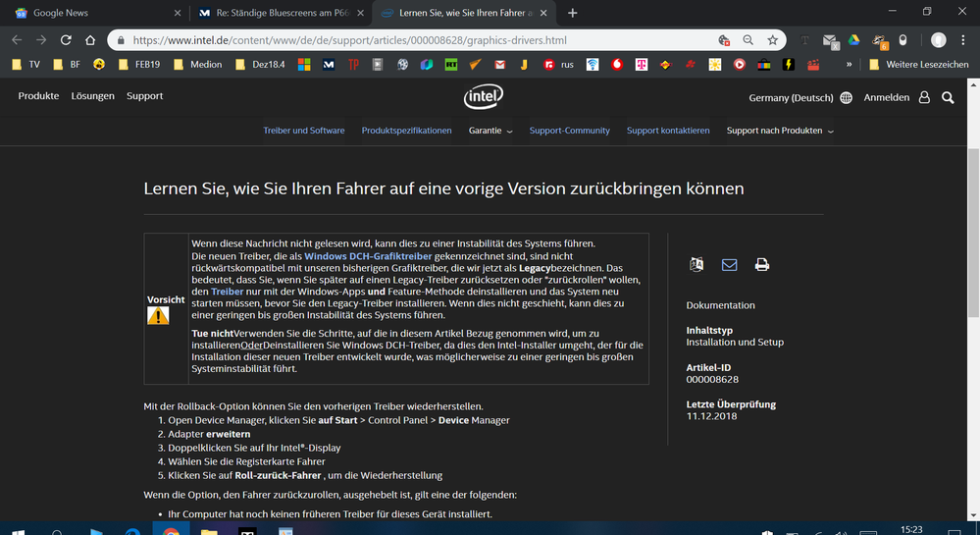The height and width of the screenshot is (535, 980).
Task: Bookmark this page with the star icon
Action: (x=773, y=40)
